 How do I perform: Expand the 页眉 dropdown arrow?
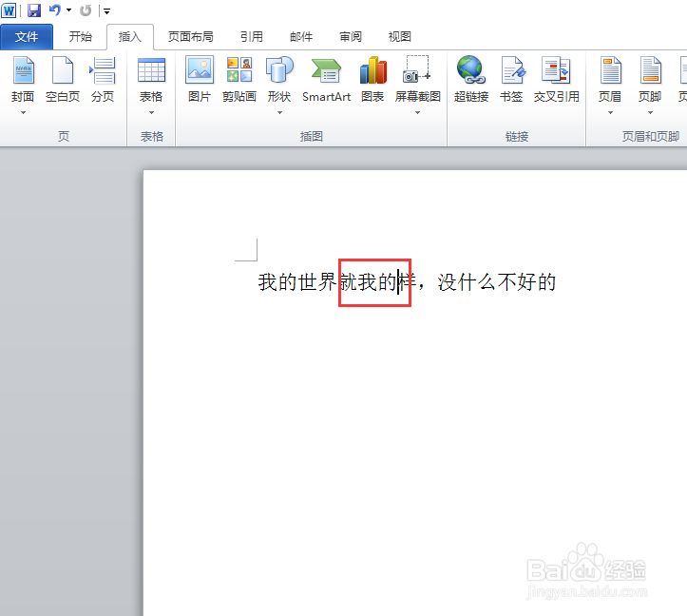click(610, 113)
